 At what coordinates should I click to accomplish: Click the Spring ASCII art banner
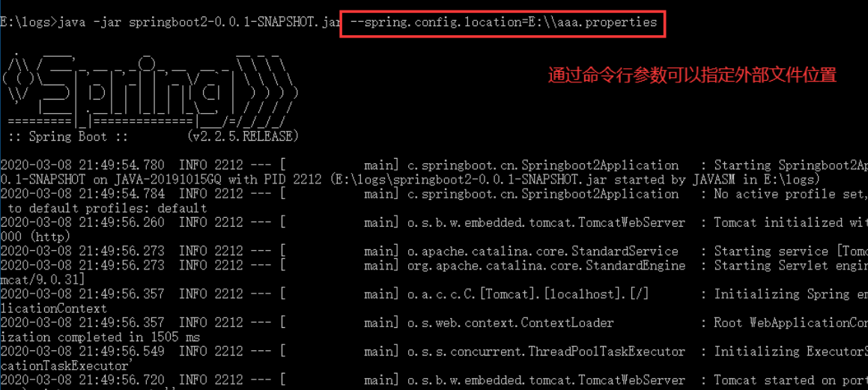150,88
